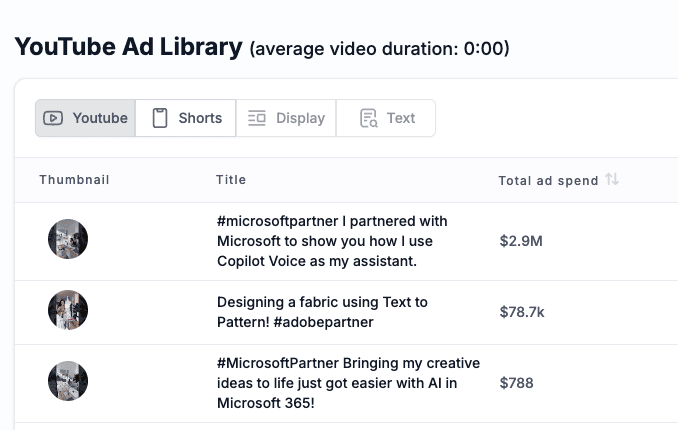
Task: Click the Display layout icon
Action: coord(256,118)
